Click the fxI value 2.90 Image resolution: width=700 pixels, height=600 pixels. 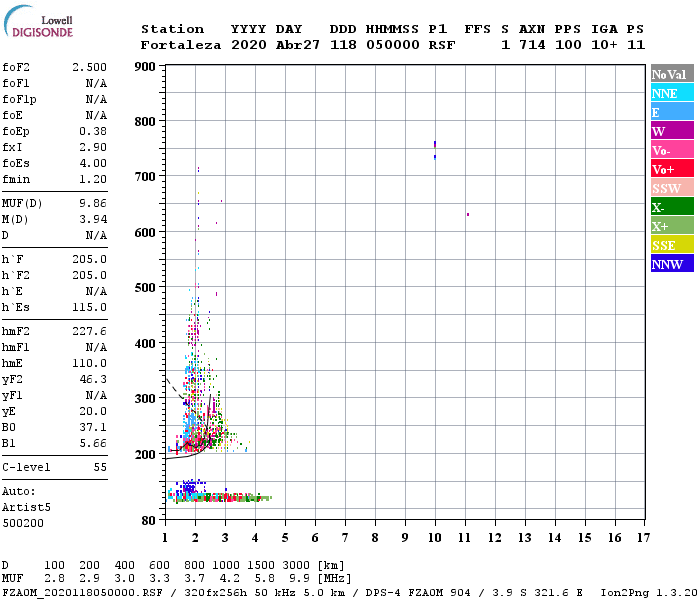[93, 147]
